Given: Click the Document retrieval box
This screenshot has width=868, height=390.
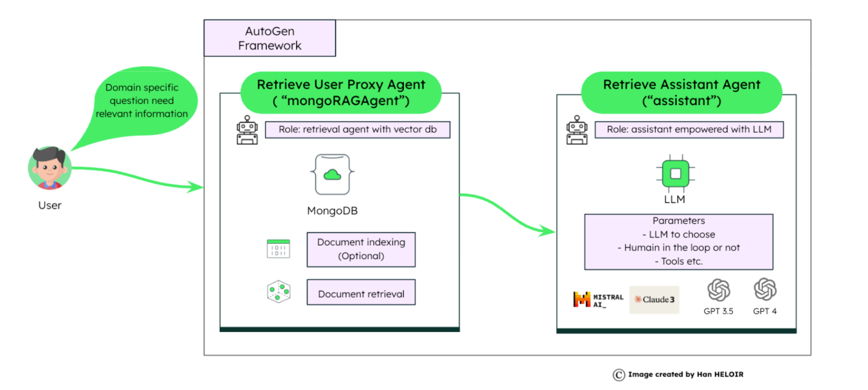Looking at the screenshot, I should coord(361,293).
